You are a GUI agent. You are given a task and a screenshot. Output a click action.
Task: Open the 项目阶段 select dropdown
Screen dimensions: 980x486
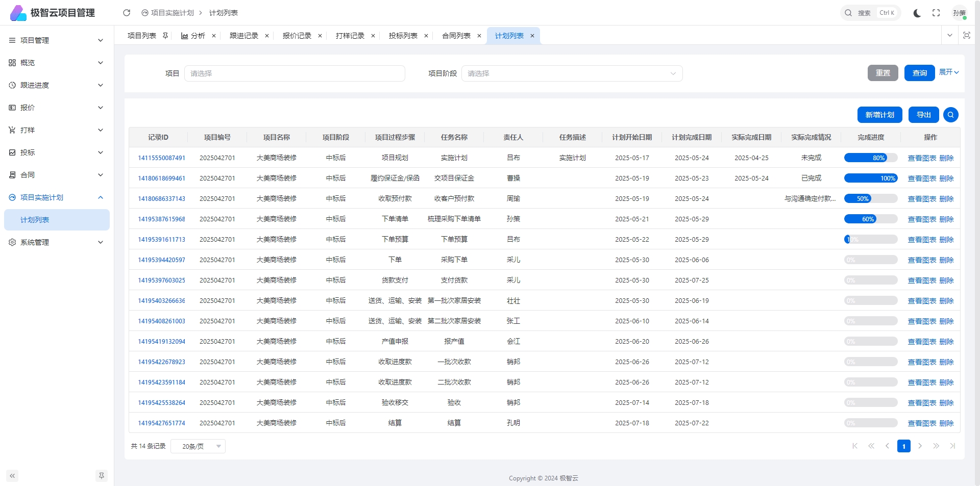572,73
